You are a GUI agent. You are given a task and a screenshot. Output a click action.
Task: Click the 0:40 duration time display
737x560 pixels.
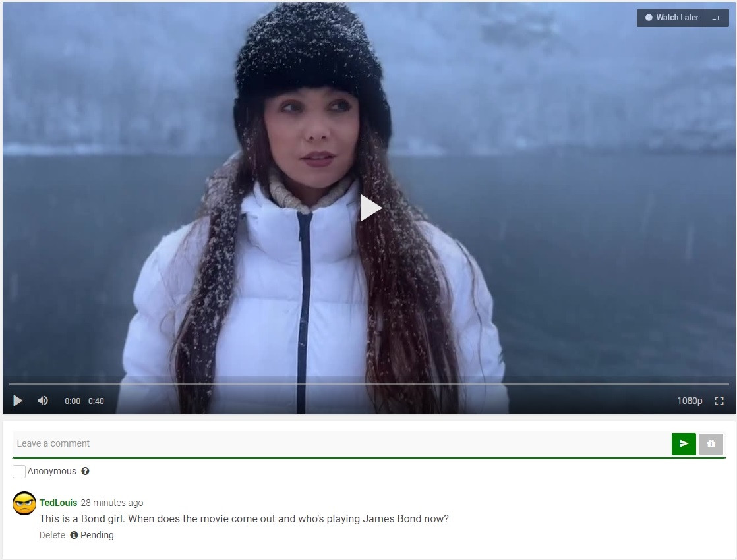point(96,401)
